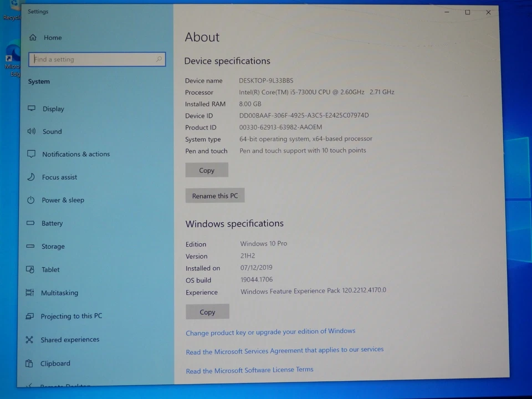The width and height of the screenshot is (532, 399).
Task: Select Notifications & actions
Action: pyautogui.click(x=76, y=154)
